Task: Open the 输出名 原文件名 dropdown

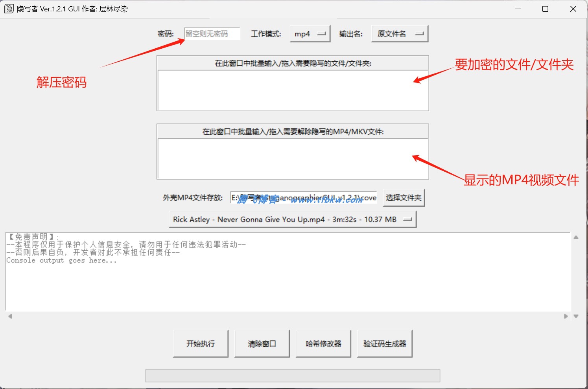Action: click(x=399, y=34)
